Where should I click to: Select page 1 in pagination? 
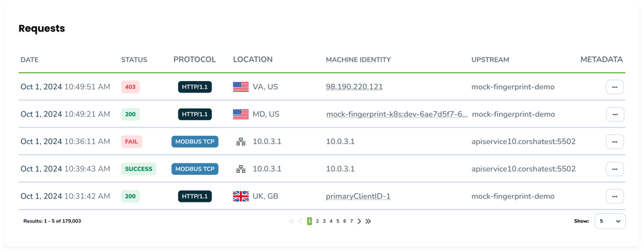pos(310,221)
